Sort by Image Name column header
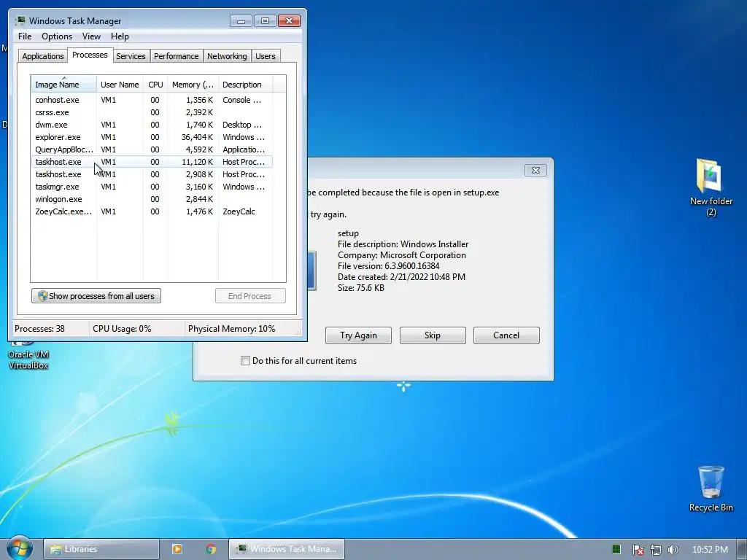Image resolution: width=747 pixels, height=560 pixels. point(64,85)
